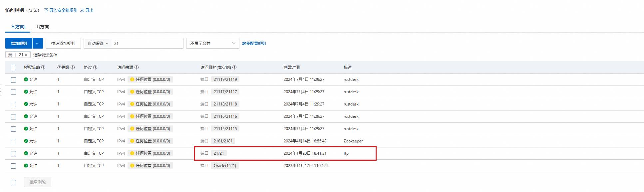Click the help icon next to 协议
Screen dimensions: 644x192
tap(95, 68)
